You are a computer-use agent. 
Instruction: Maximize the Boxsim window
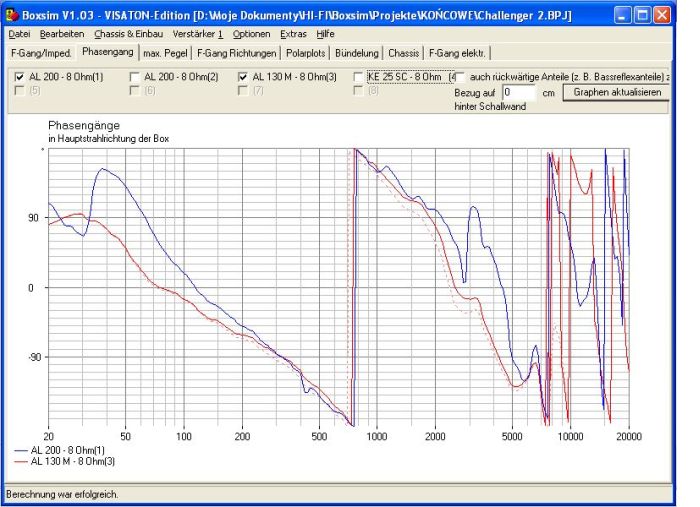tap(642, 15)
